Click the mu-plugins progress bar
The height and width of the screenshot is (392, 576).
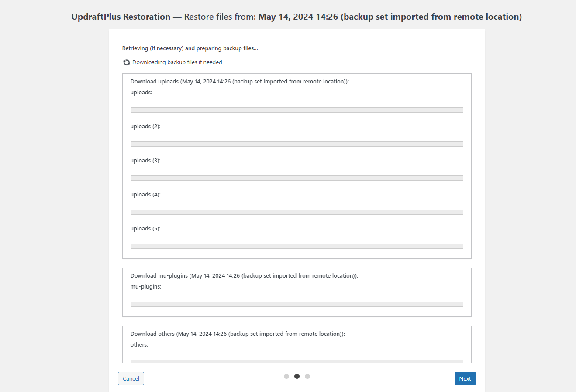[297, 304]
